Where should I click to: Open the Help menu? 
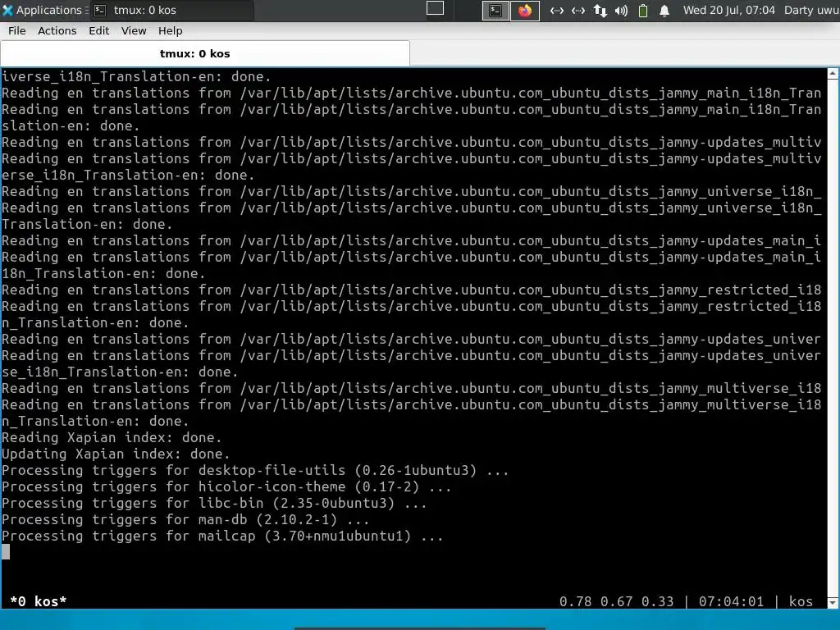coord(170,31)
